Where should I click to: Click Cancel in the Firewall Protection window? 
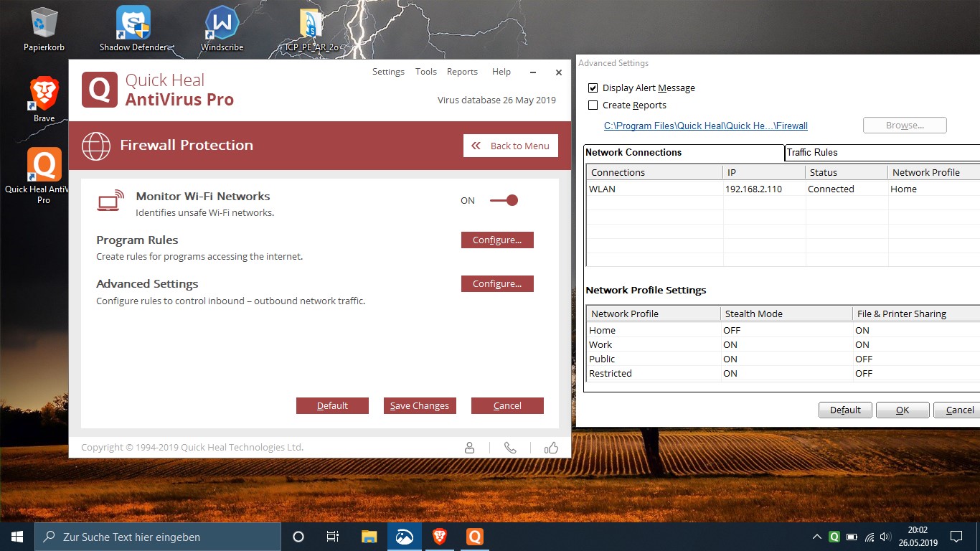507,406
